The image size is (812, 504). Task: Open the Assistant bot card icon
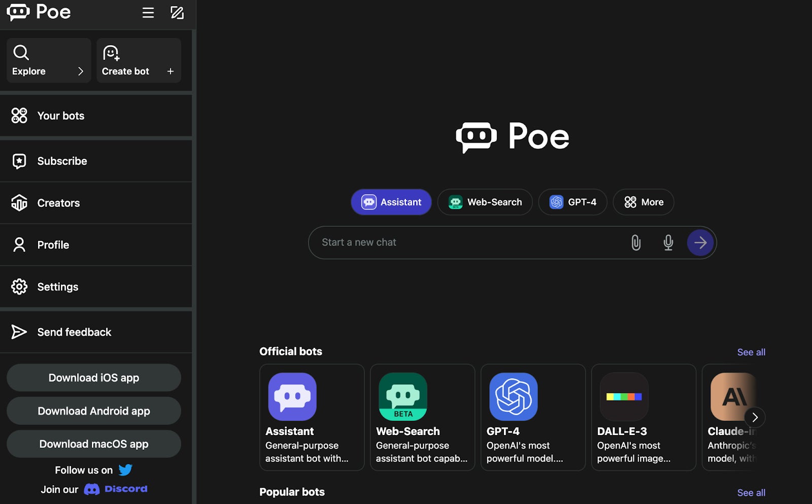coord(292,397)
